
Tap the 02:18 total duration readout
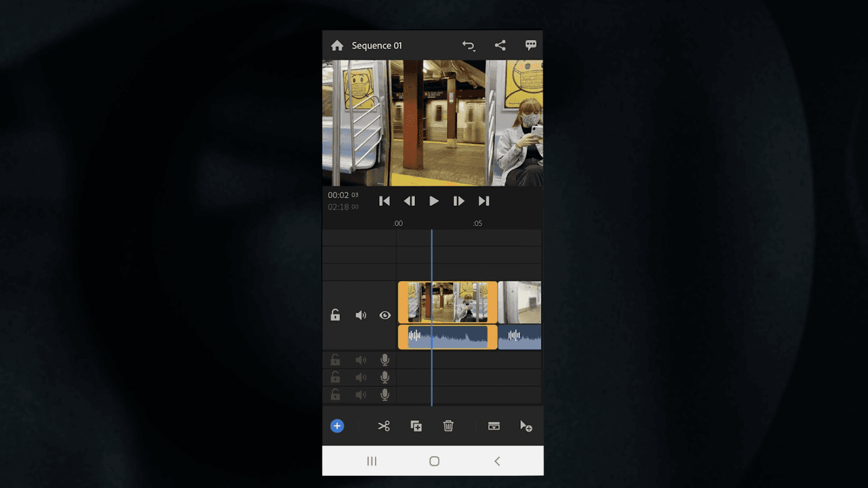pyautogui.click(x=343, y=207)
